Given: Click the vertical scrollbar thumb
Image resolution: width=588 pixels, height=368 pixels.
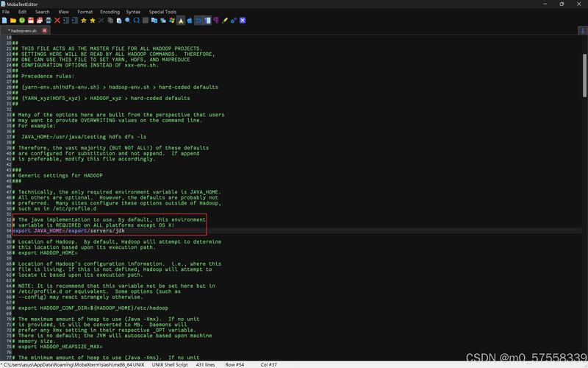Looking at the screenshot, I should pos(584,75).
